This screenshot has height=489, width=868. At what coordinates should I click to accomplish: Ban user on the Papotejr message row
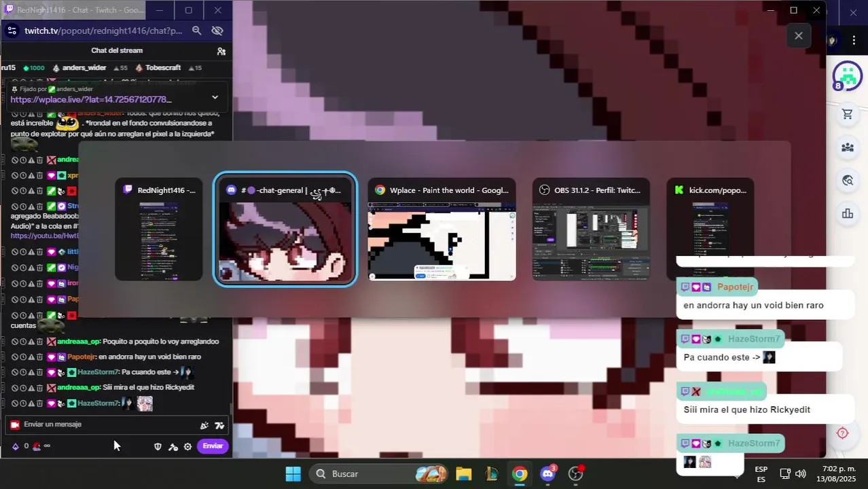pyautogui.click(x=14, y=357)
